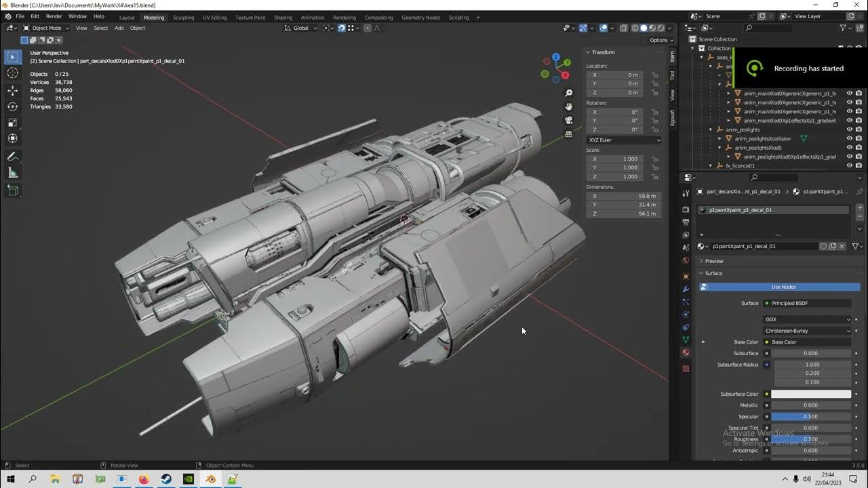Open the Object Mode dropdown
Viewport: 868px width, 488px height.
pyautogui.click(x=46, y=28)
